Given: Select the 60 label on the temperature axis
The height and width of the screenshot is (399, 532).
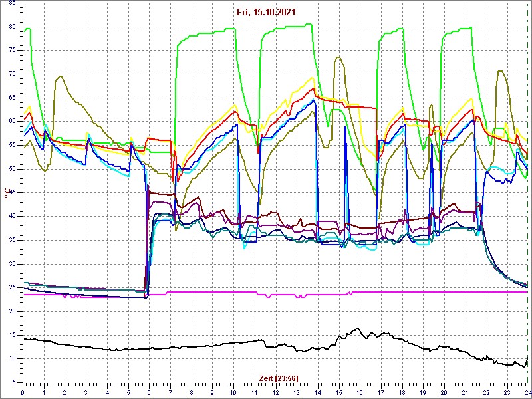Looking at the screenshot, I should click(11, 122).
